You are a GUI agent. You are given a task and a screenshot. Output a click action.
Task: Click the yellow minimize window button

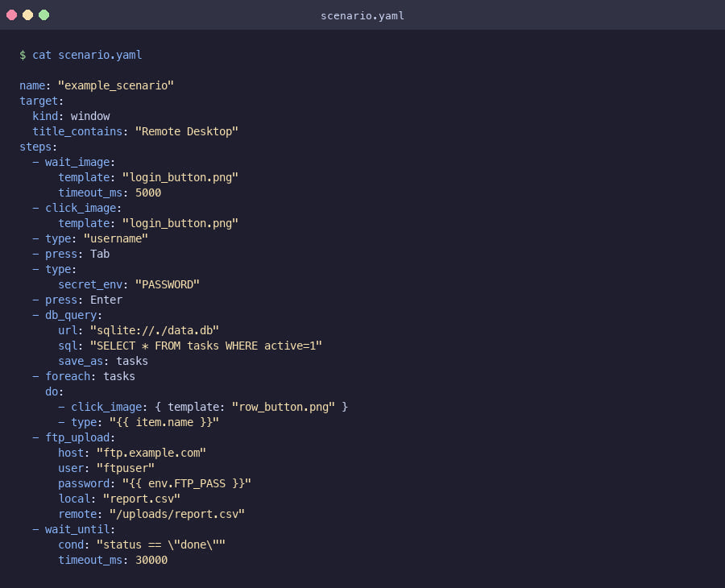pyautogui.click(x=27, y=14)
